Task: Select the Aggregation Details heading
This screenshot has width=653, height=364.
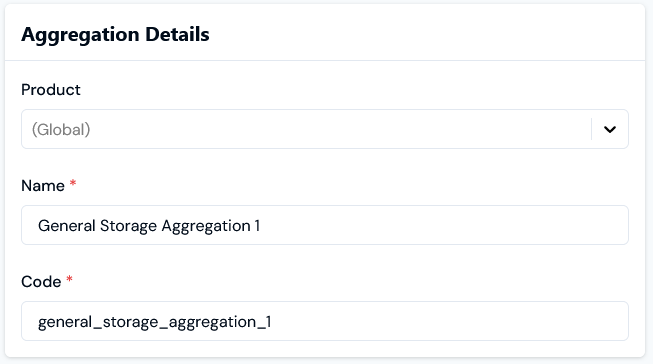Action: [115, 34]
